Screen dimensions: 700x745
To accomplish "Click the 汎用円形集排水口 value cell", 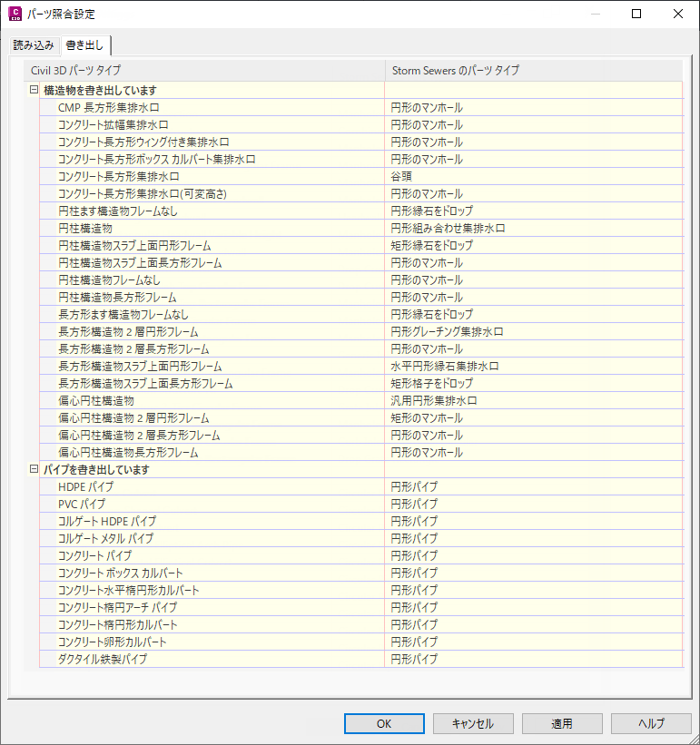I will pos(534,400).
